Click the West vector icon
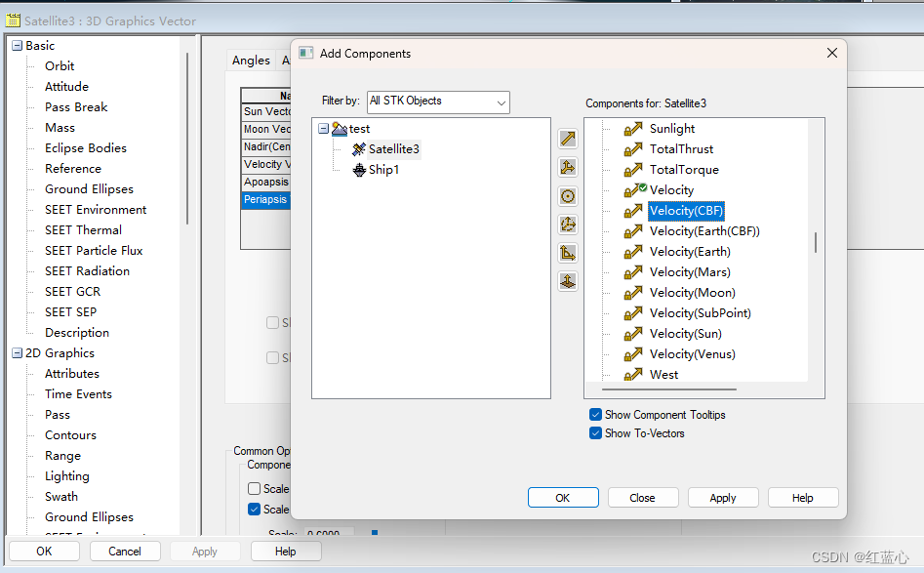924x573 pixels. click(x=633, y=374)
